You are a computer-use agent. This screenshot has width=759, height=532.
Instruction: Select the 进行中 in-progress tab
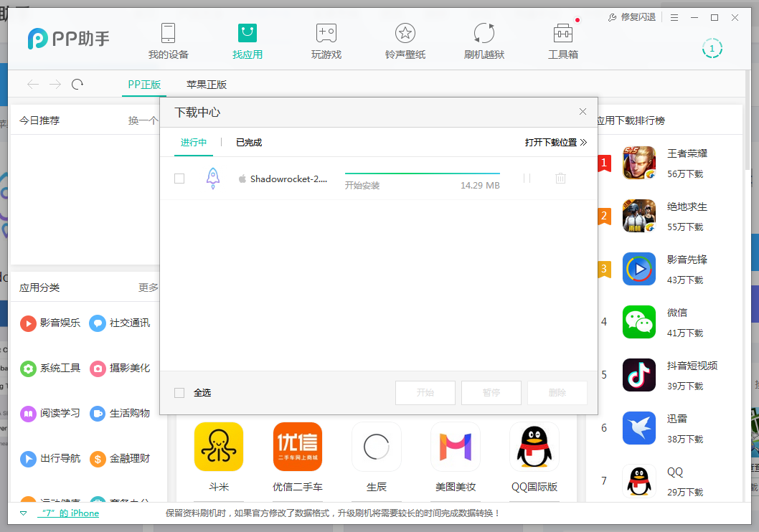coord(194,142)
